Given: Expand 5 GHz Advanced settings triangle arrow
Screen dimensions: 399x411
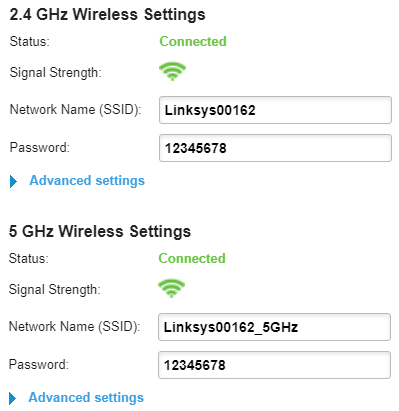Looking at the screenshot, I should tap(12, 398).
